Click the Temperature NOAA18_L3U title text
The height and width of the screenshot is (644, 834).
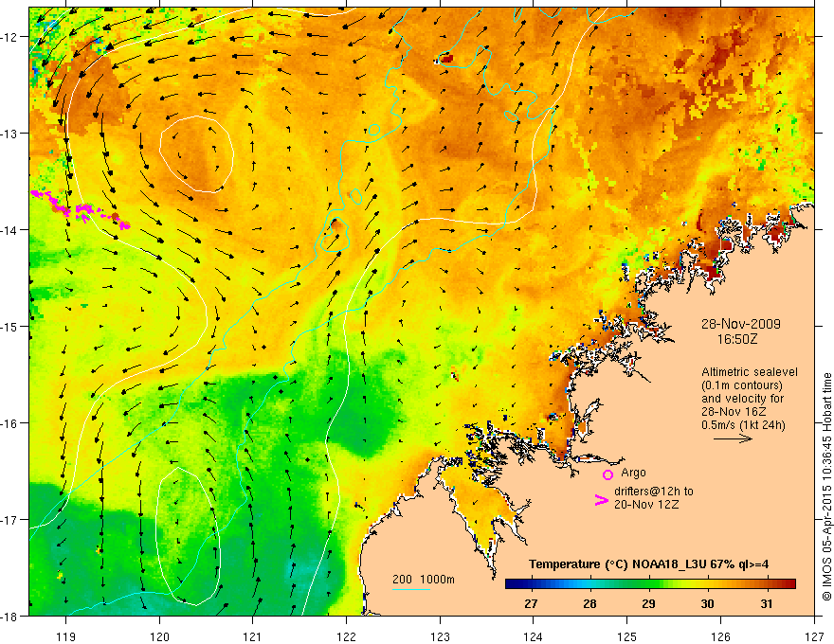tap(648, 563)
